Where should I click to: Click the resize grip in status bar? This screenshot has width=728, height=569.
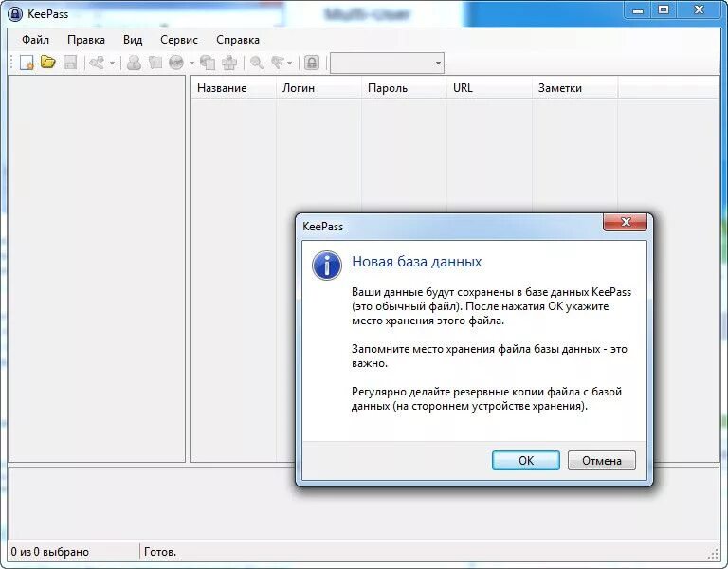(x=713, y=553)
